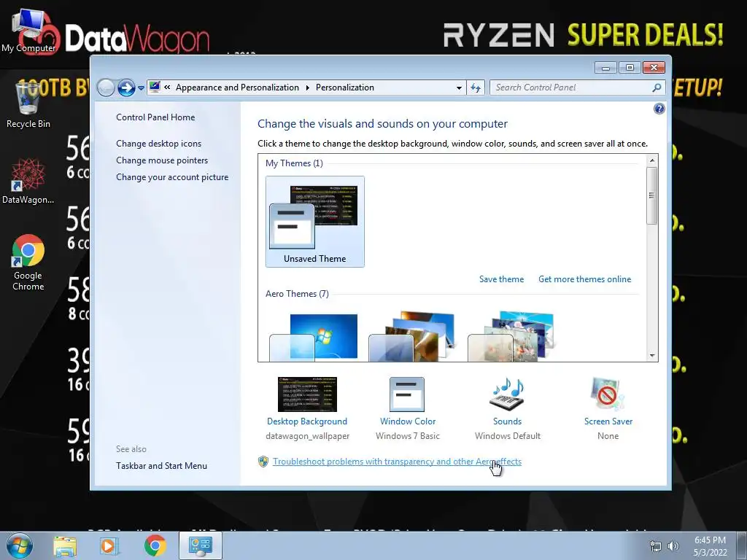Click Get more themes online link

584,279
